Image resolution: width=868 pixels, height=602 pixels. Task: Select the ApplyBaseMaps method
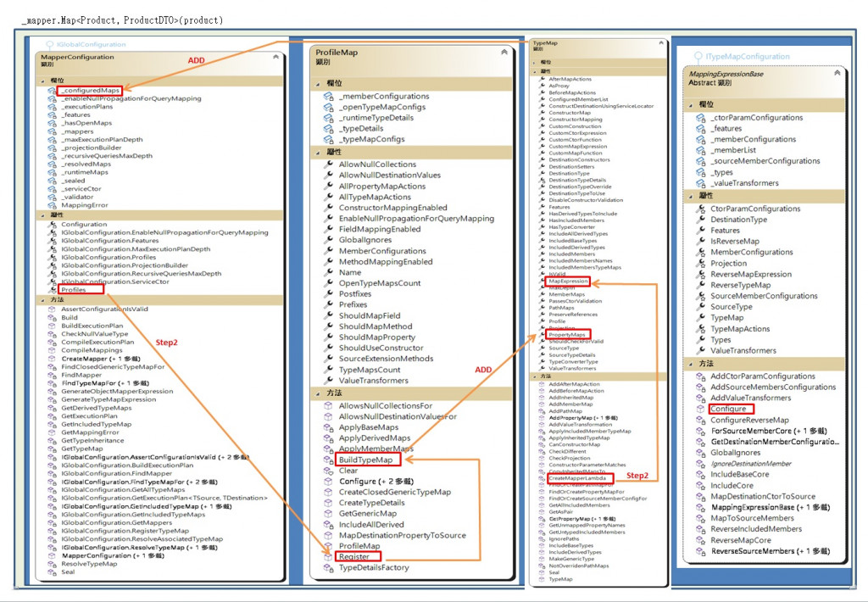point(369,427)
